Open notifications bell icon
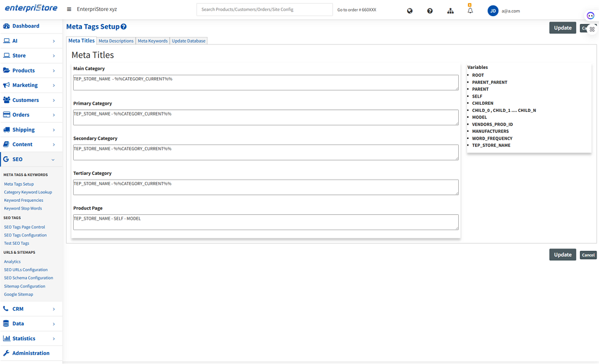 470,11
